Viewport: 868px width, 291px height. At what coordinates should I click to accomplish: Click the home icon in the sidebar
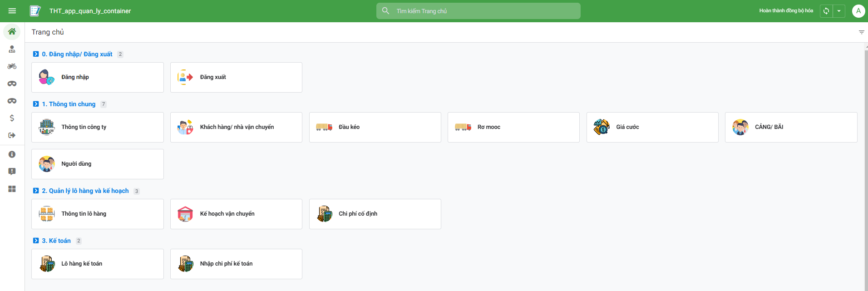(x=12, y=32)
